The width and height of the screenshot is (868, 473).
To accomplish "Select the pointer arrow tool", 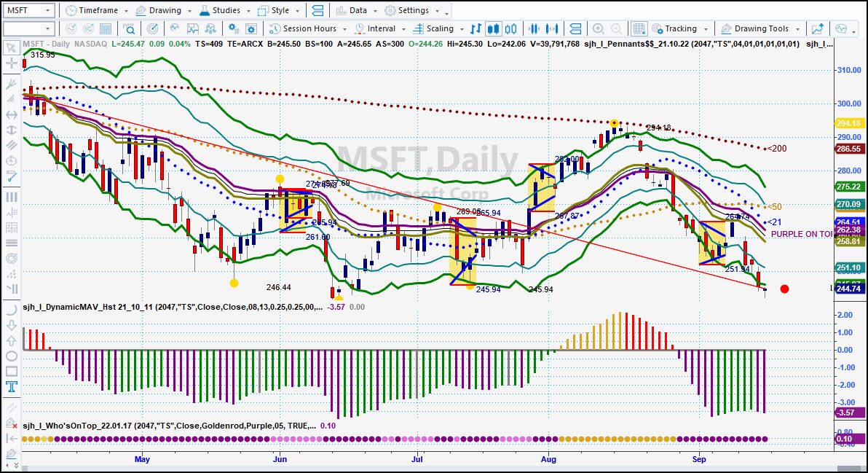I will coord(11,49).
